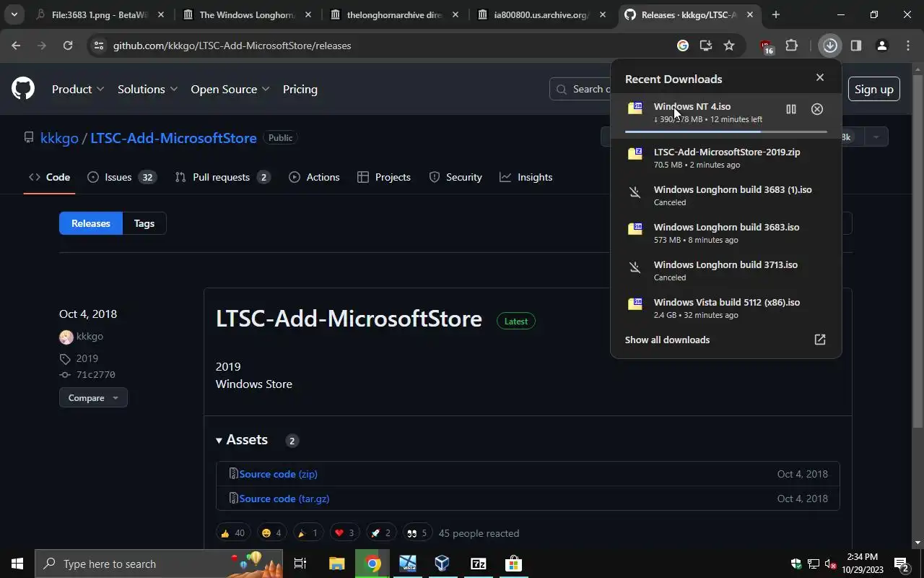Click the Google icon in address bar

(683, 46)
